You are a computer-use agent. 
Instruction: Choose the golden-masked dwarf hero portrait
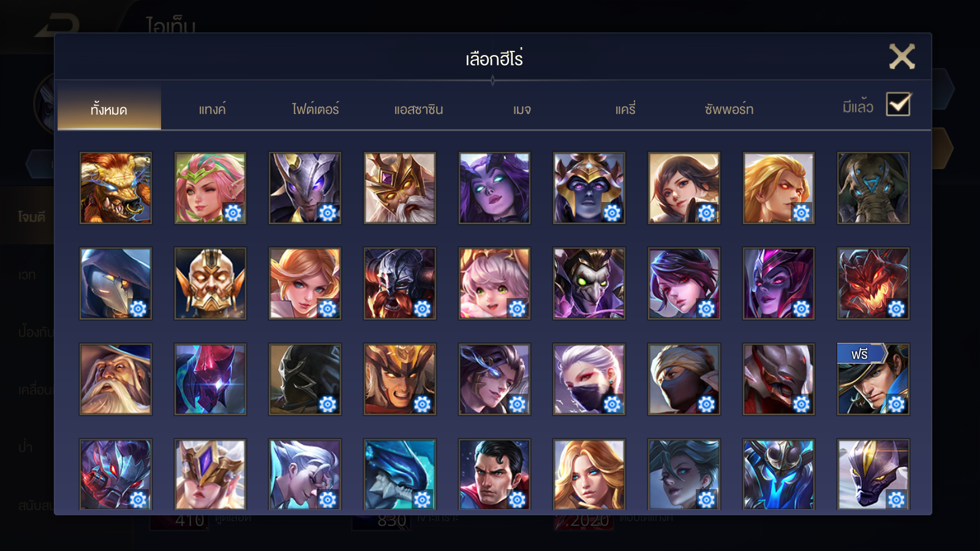coord(210,283)
